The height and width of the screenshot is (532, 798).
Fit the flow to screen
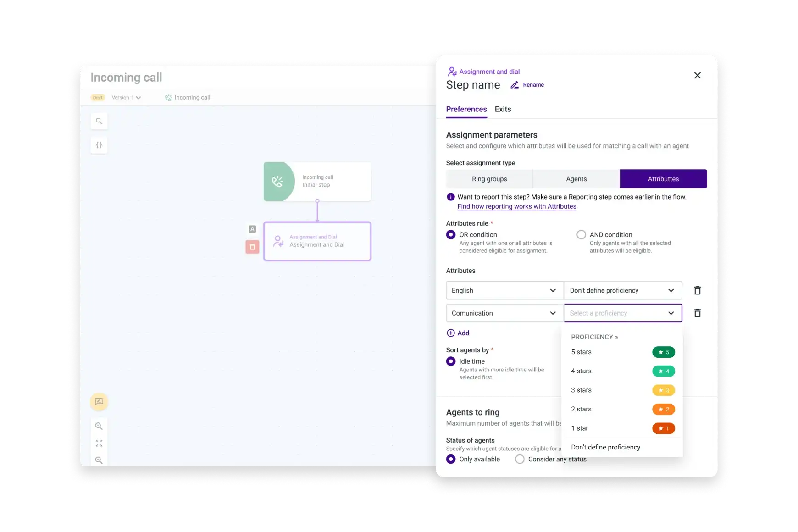click(99, 443)
